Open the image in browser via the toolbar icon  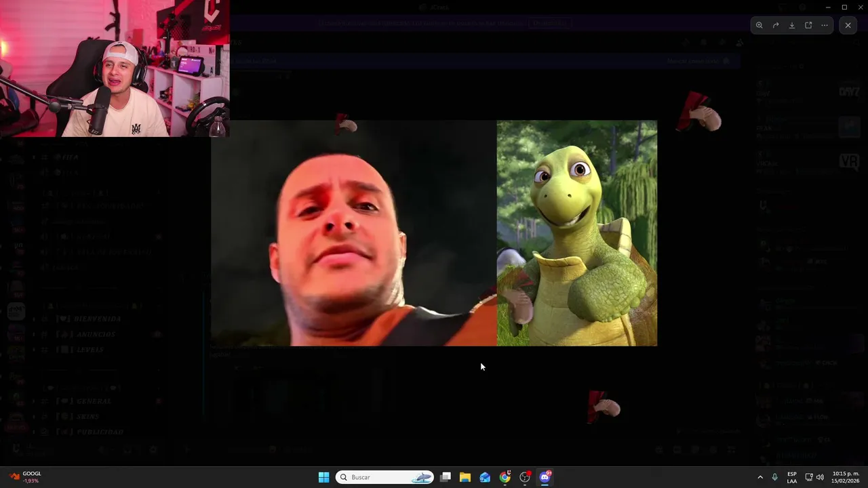click(x=808, y=25)
